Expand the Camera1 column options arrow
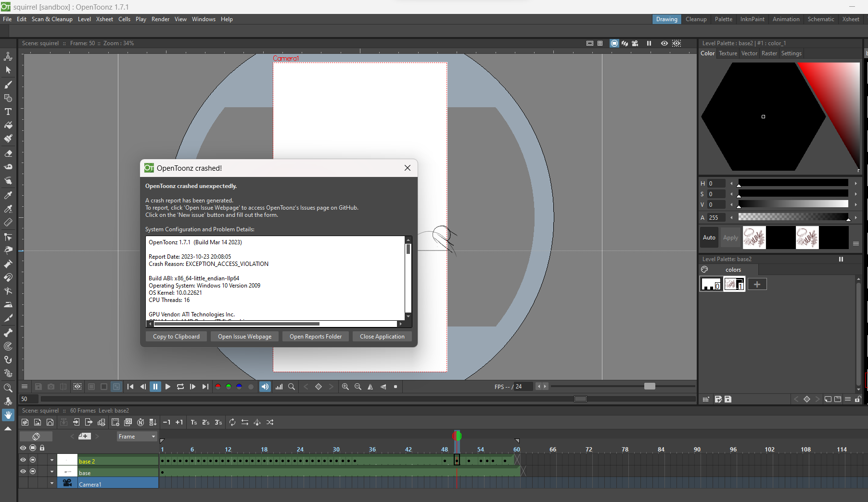Image resolution: width=868 pixels, height=502 pixels. tap(51, 483)
